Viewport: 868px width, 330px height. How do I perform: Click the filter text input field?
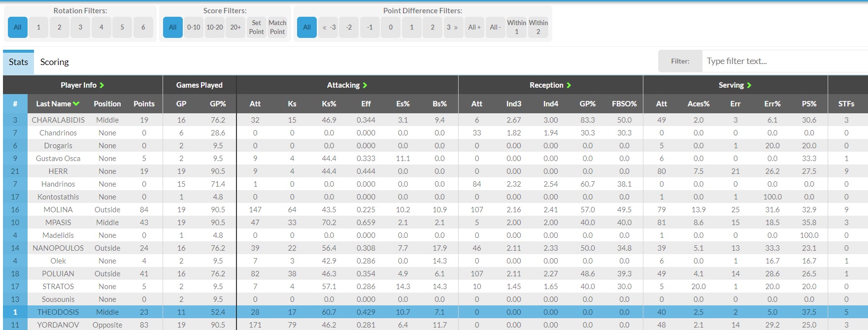click(783, 61)
